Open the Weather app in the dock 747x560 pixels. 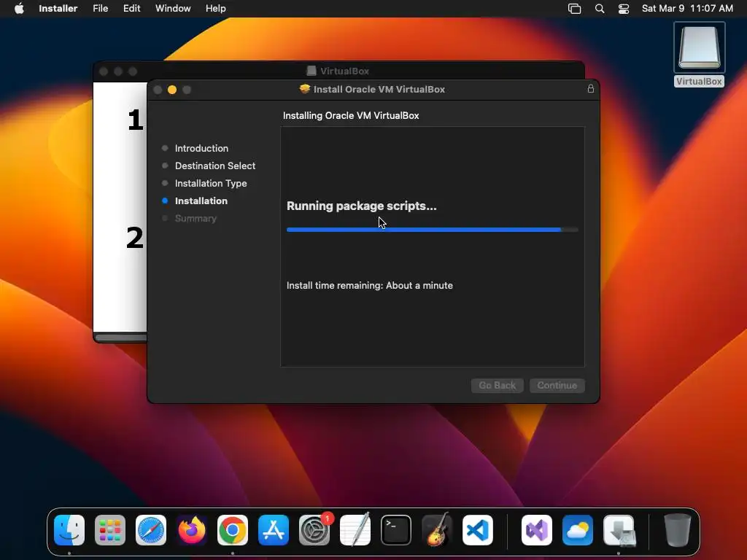tap(578, 530)
